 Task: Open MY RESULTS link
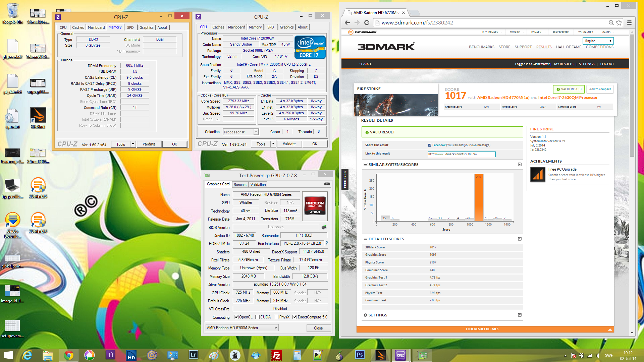563,64
